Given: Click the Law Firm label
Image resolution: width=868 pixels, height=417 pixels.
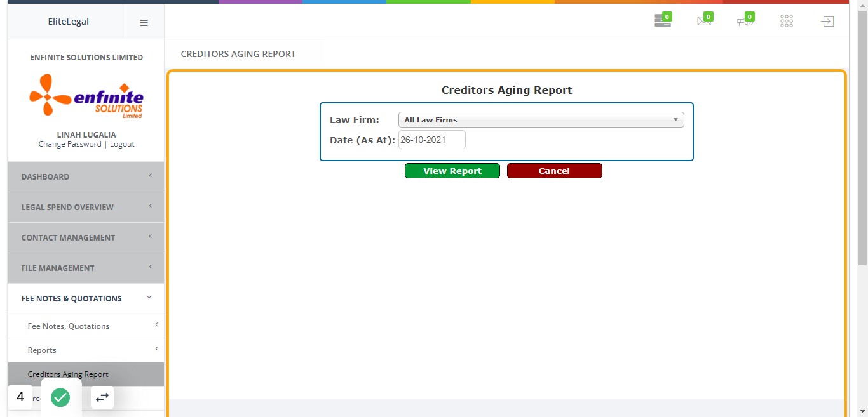Looking at the screenshot, I should [x=355, y=120].
